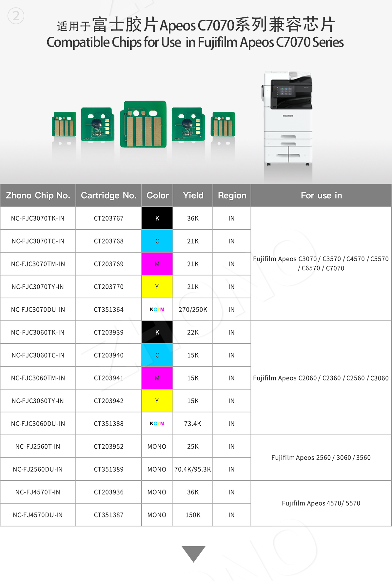This screenshot has width=392, height=581.
Task: Click Fujifilm Apeos C2060 / C2360 compatibility cell
Action: pos(321,378)
